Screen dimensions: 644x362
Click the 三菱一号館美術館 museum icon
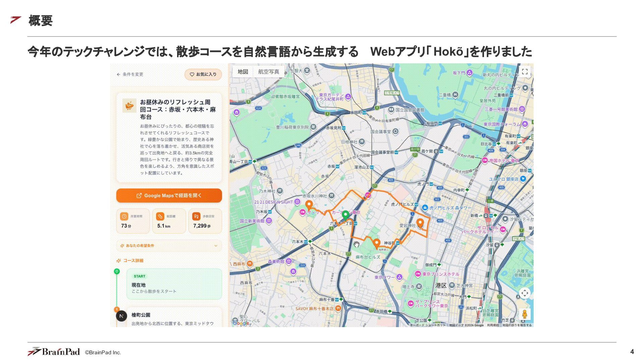pyautogui.click(x=522, y=109)
